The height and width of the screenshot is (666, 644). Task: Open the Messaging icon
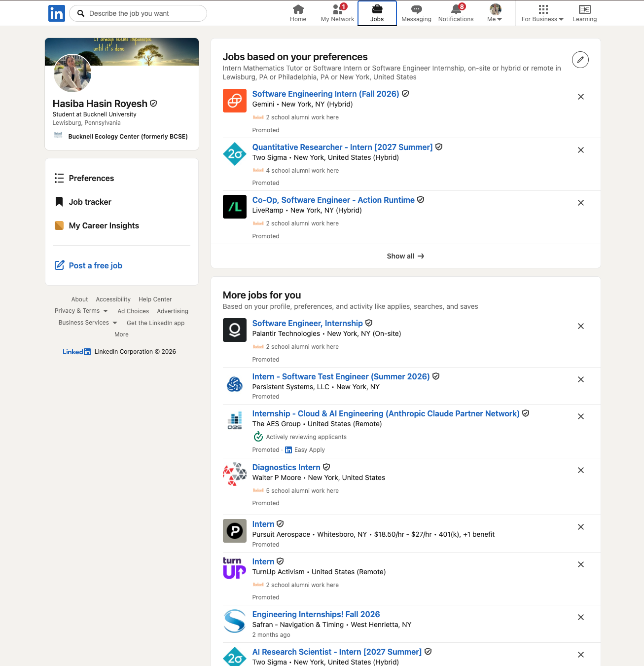click(x=416, y=13)
